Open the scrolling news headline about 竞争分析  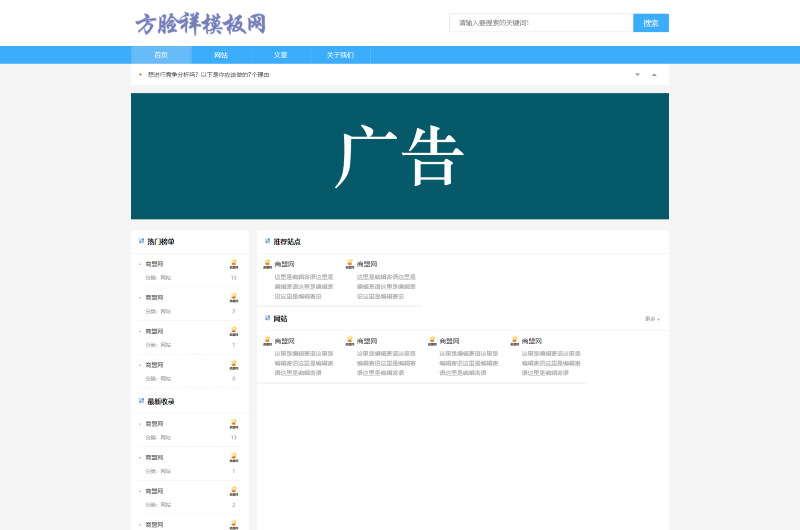point(209,74)
